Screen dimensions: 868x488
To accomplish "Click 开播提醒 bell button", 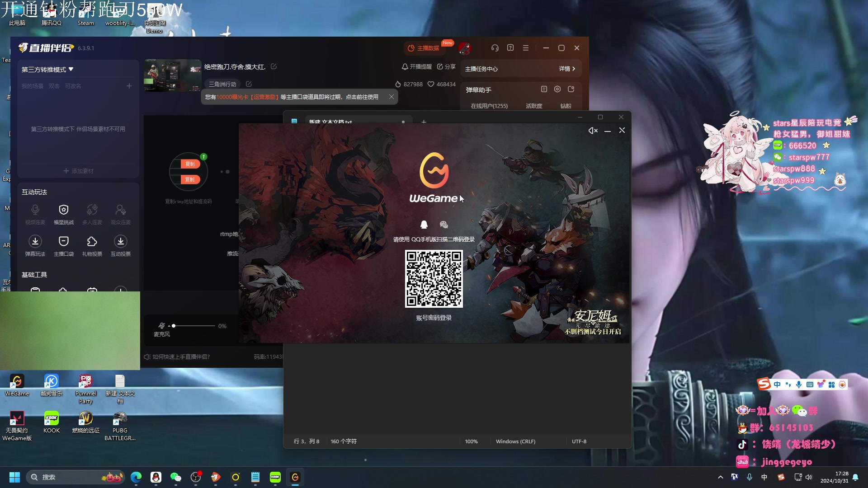I will 417,66.
